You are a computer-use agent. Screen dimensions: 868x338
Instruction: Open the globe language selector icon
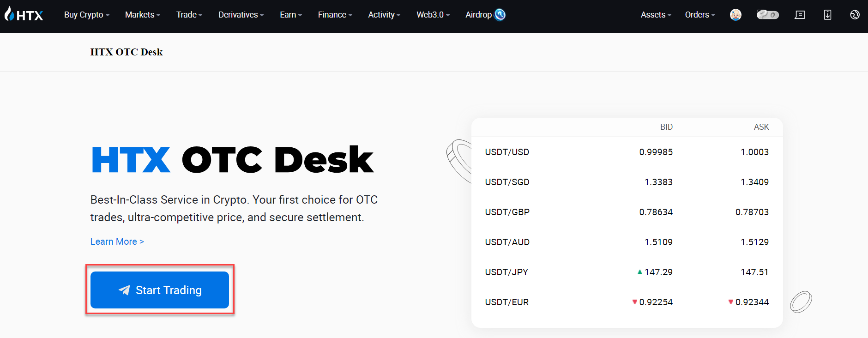pyautogui.click(x=855, y=15)
